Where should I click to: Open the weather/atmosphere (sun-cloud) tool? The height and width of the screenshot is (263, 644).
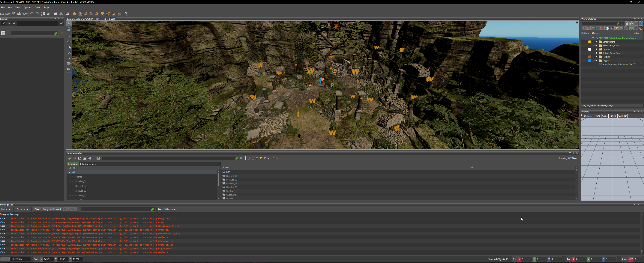click(x=67, y=14)
